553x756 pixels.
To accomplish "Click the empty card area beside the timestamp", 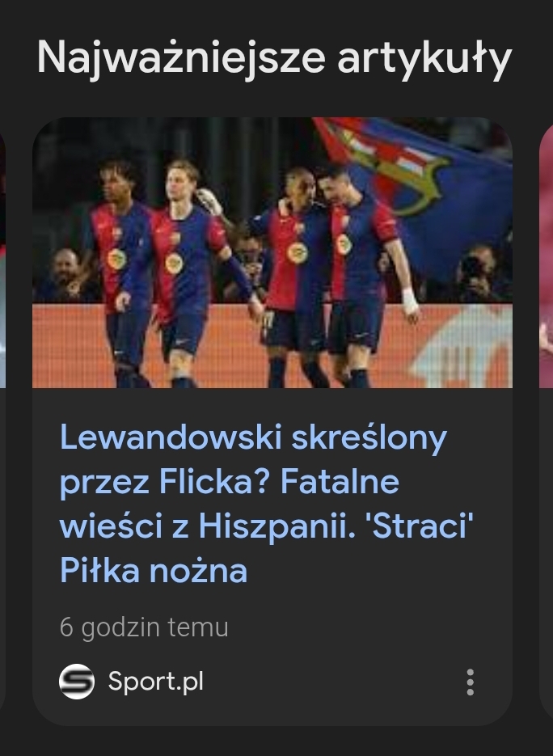I will (366, 627).
